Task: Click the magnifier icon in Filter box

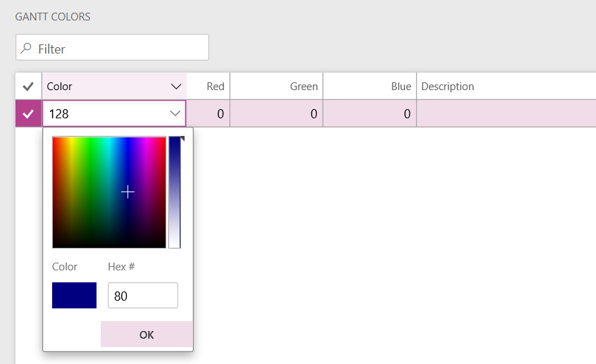Action: [26, 49]
